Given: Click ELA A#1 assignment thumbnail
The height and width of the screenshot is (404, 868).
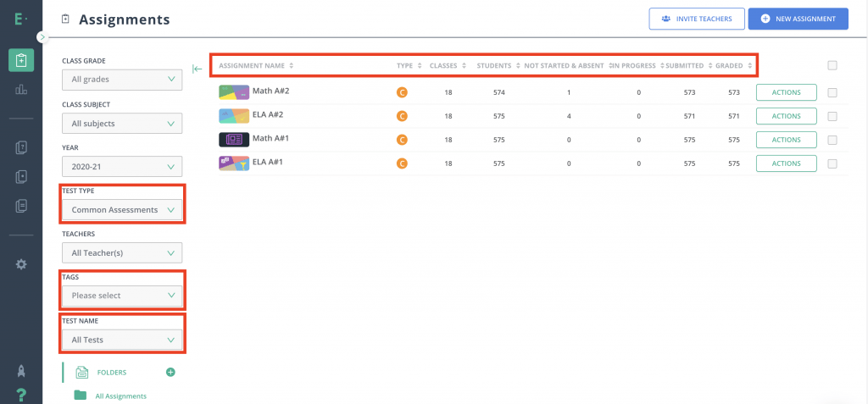Looking at the screenshot, I should pos(234,163).
